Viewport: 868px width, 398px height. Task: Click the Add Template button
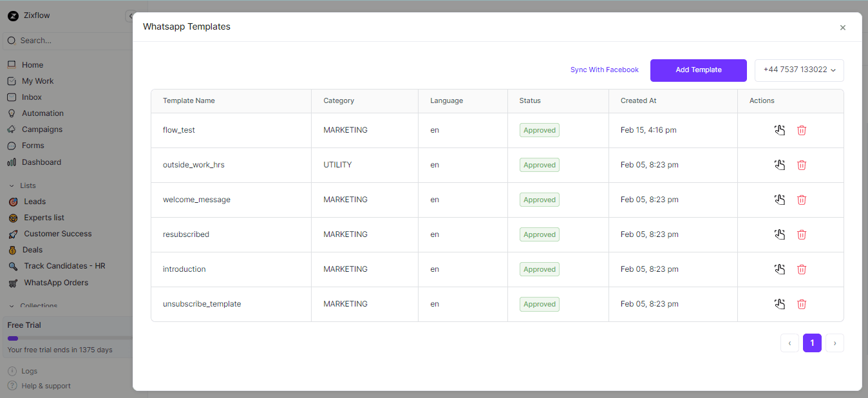[x=698, y=70]
